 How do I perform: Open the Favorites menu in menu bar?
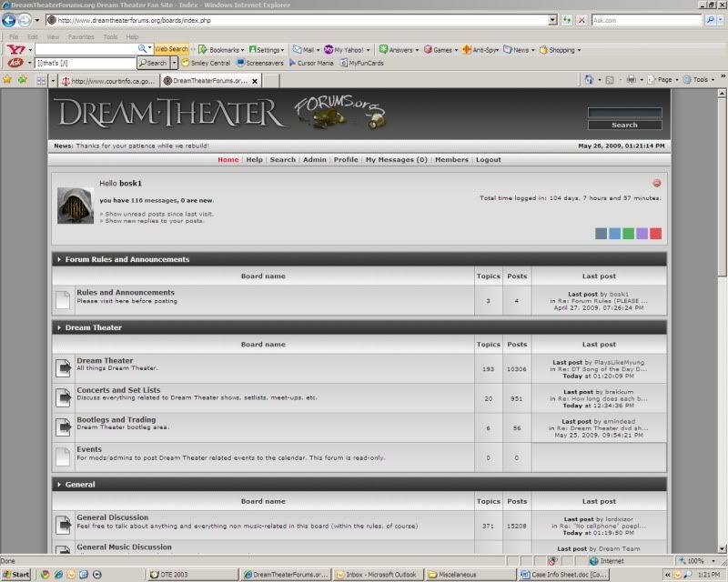(81, 36)
